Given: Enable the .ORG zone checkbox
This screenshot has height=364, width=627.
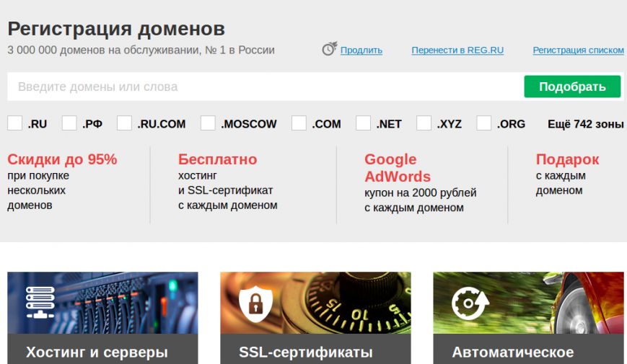Looking at the screenshot, I should 484,123.
